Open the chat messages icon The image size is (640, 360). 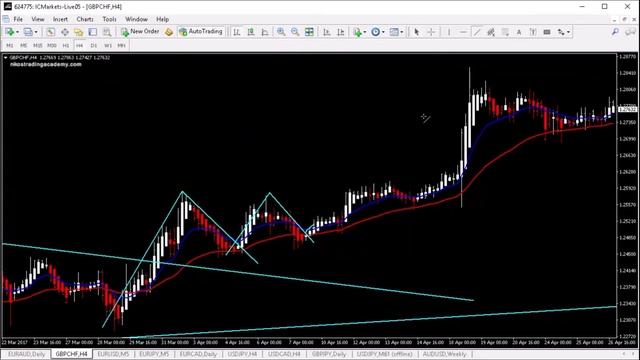pos(630,31)
